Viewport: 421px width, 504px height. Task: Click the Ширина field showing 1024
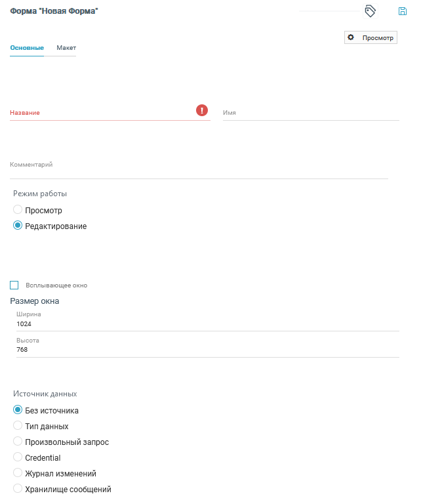tap(207, 324)
